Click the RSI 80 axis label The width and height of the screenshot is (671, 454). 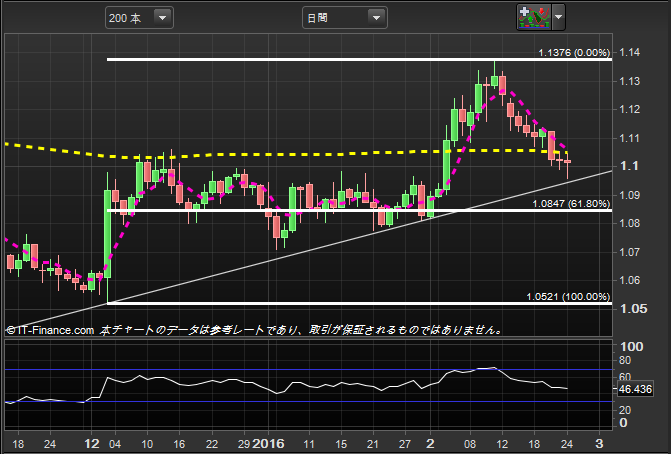[625, 360]
